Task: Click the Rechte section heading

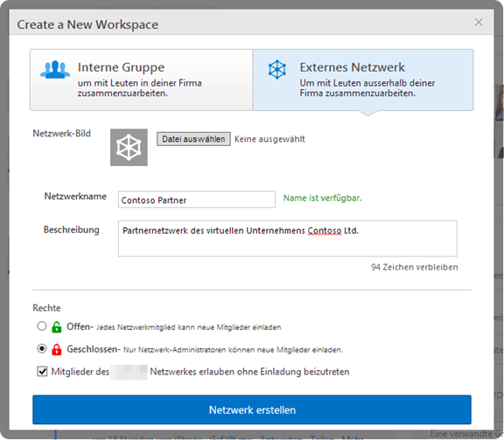Action: pyautogui.click(x=46, y=308)
